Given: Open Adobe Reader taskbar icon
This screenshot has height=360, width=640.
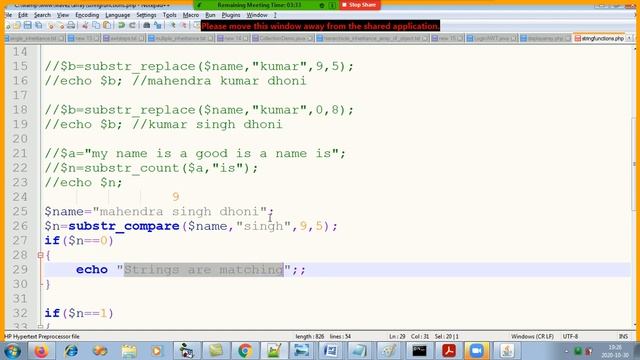Looking at the screenshot, I should pyautogui.click(x=448, y=351).
